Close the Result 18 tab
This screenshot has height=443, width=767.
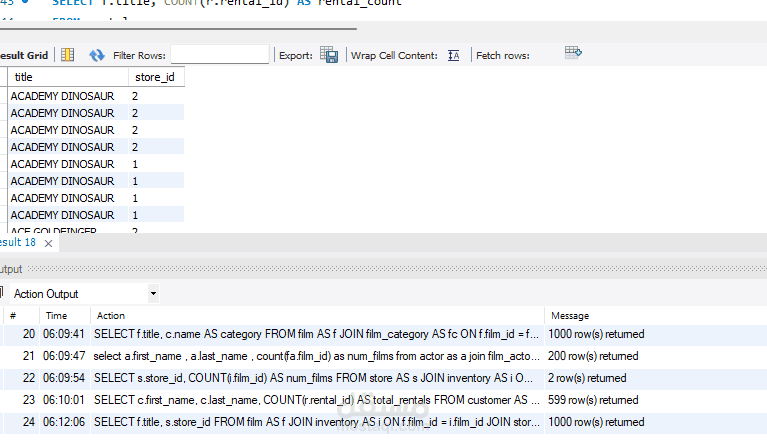[48, 243]
